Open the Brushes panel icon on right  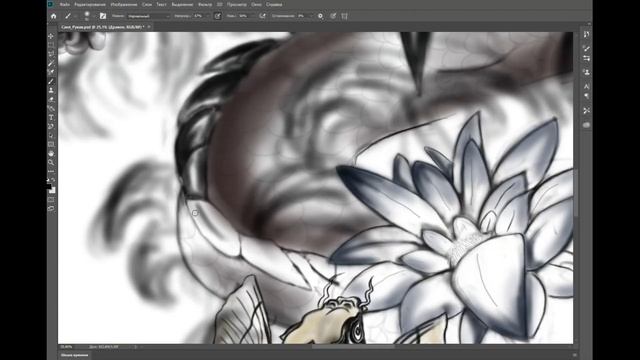(x=587, y=49)
